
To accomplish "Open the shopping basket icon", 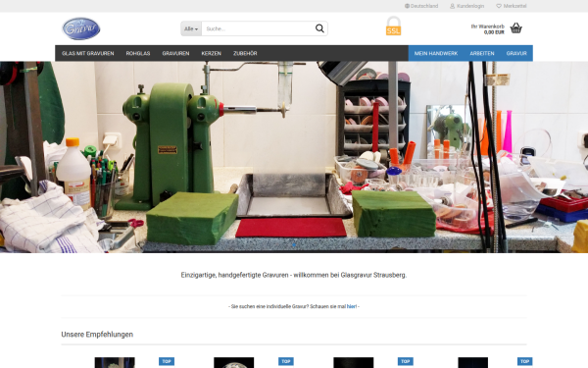I will point(516,28).
